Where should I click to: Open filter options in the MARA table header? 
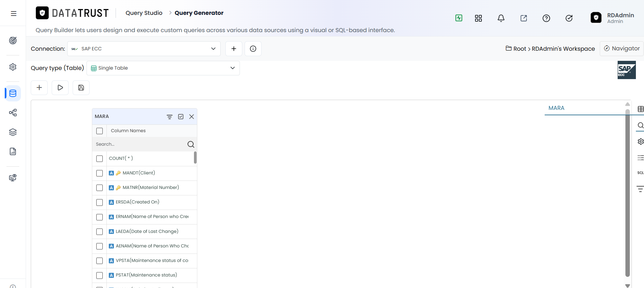tap(170, 117)
